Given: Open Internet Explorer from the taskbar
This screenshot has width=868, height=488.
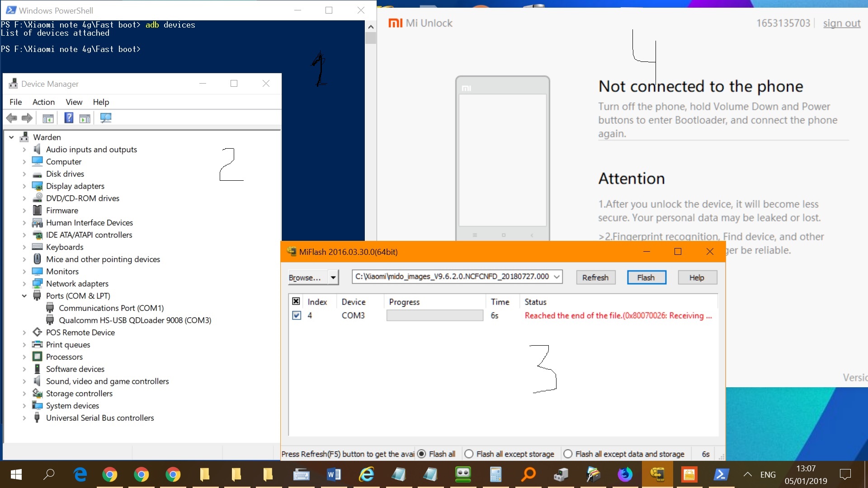Looking at the screenshot, I should click(366, 474).
